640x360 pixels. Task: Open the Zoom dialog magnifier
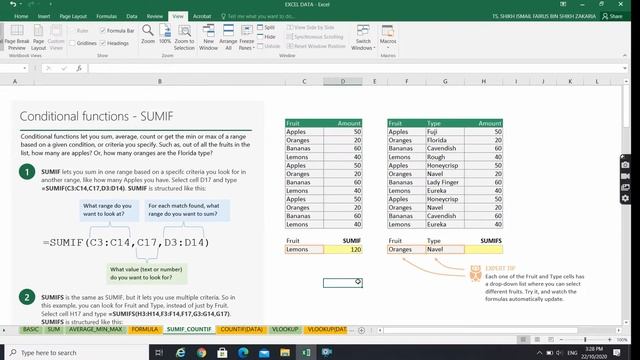tap(148, 34)
